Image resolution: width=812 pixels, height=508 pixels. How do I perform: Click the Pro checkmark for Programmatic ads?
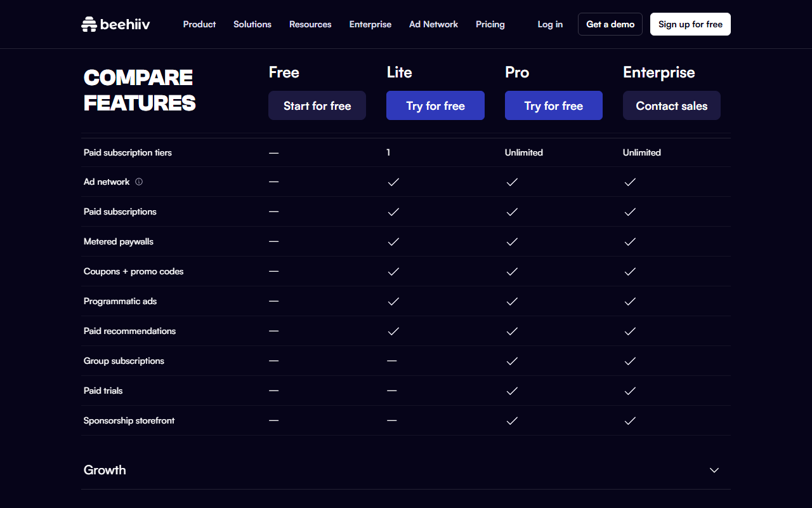(x=512, y=301)
